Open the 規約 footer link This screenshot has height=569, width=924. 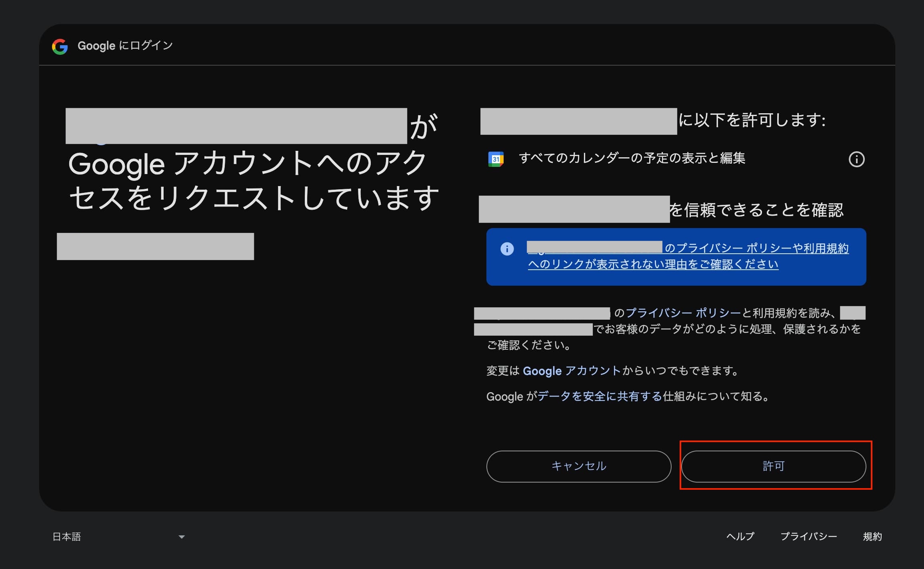click(872, 536)
